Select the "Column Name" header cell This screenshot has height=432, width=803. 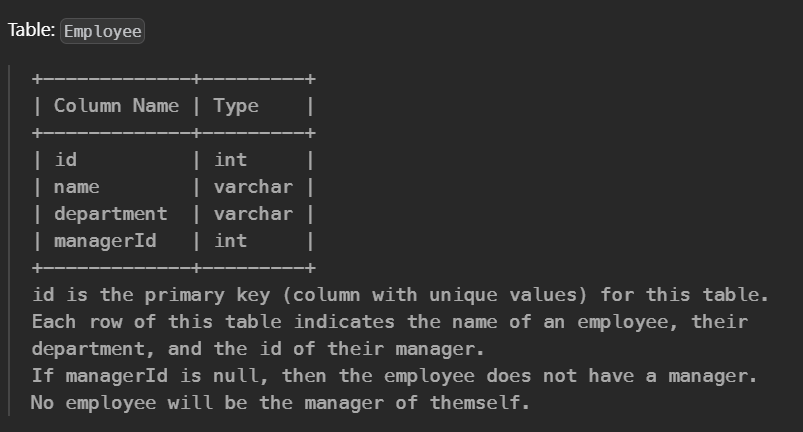(x=116, y=106)
